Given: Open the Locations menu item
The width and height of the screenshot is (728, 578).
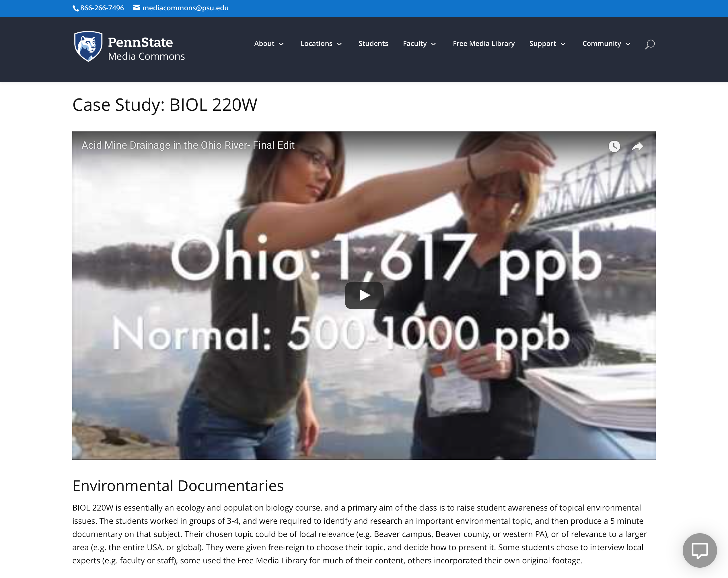Looking at the screenshot, I should 316,44.
